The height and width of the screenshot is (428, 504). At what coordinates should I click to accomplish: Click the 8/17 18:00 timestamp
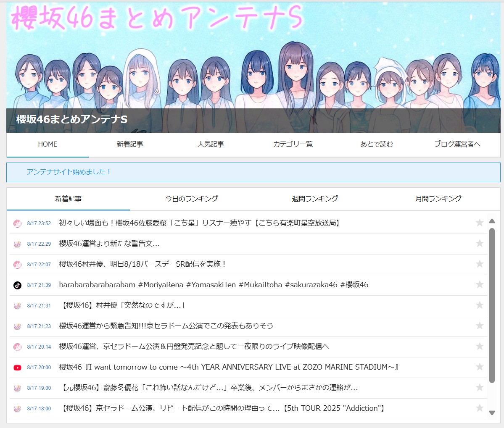[x=39, y=408]
